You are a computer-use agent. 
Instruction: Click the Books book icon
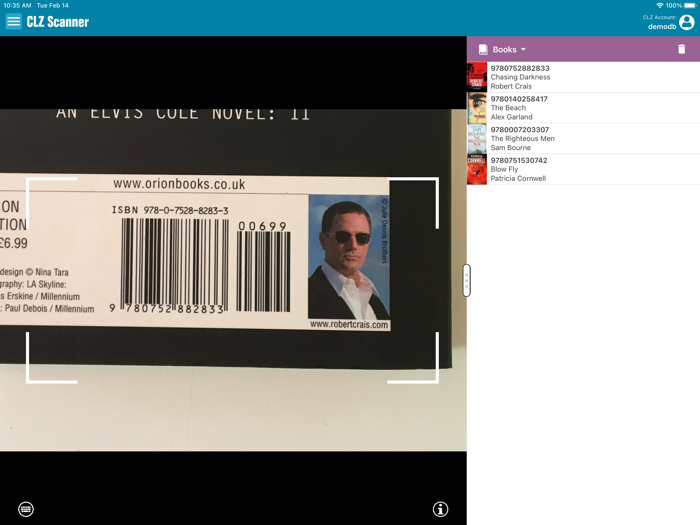pyautogui.click(x=483, y=50)
